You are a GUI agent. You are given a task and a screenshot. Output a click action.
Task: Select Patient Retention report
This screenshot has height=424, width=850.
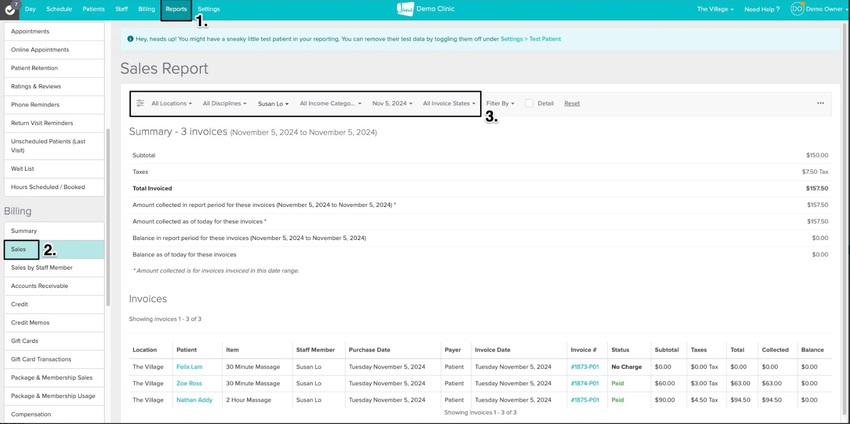click(x=54, y=68)
